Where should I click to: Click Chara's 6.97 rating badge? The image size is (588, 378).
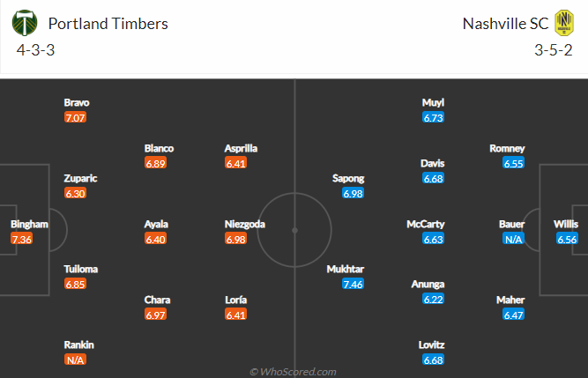click(155, 315)
